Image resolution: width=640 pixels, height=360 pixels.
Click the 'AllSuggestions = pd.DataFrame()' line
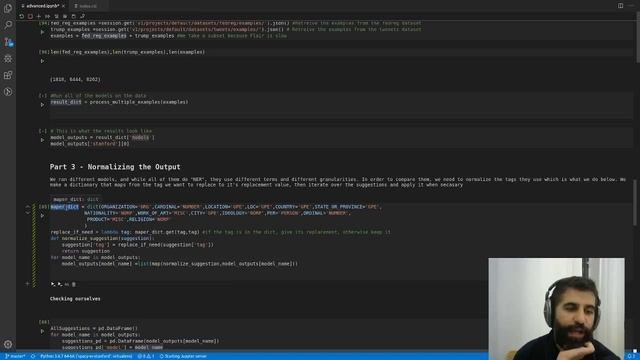(94, 328)
